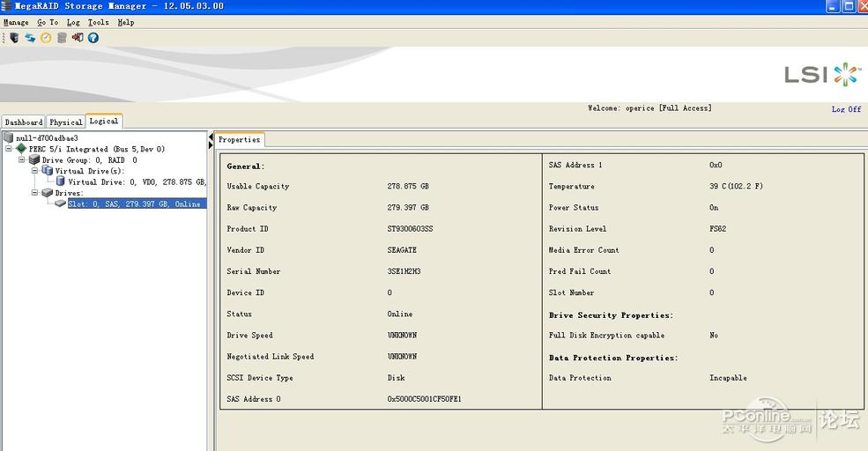Select the Drives tree row
Viewport: 868px width, 451px height.
point(69,193)
